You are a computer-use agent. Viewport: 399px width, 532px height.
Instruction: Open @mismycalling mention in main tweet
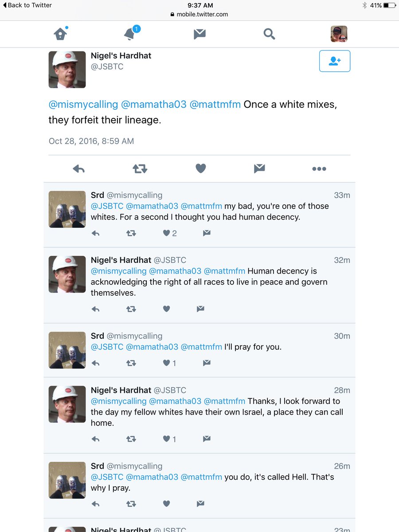pos(83,105)
